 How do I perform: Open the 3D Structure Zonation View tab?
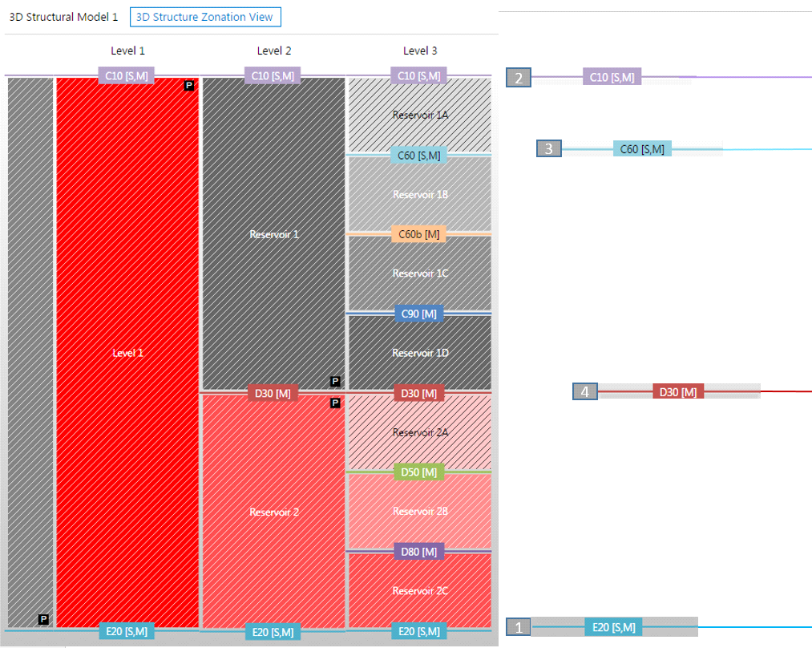(x=205, y=17)
